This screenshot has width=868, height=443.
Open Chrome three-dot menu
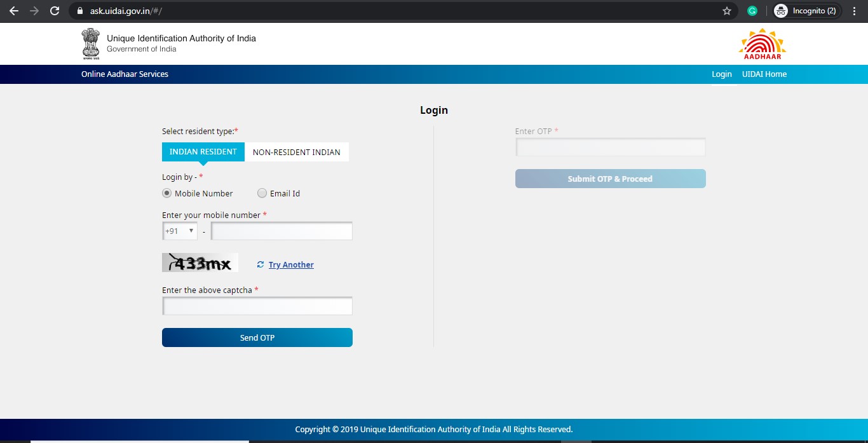855,11
